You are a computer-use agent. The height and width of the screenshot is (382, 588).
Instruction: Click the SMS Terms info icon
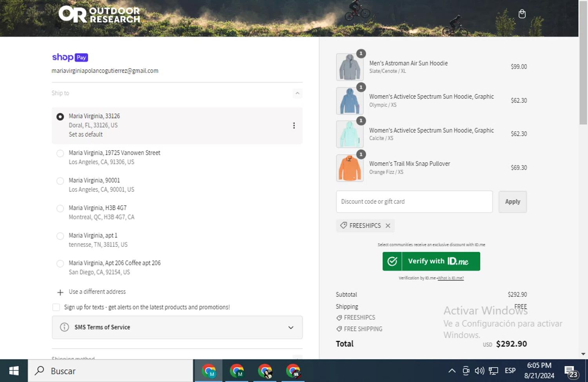click(x=64, y=327)
